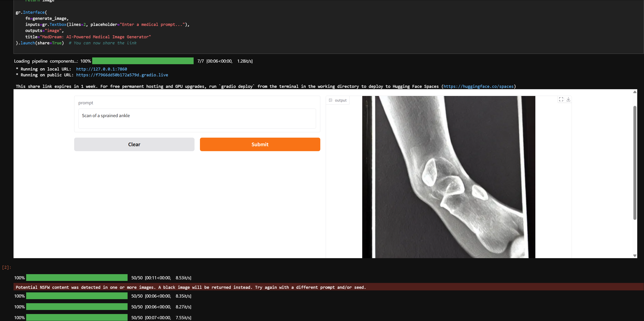This screenshot has width=644, height=321.
Task: Open the local URL 127.0.0.1:7860 link
Action: coord(101,69)
